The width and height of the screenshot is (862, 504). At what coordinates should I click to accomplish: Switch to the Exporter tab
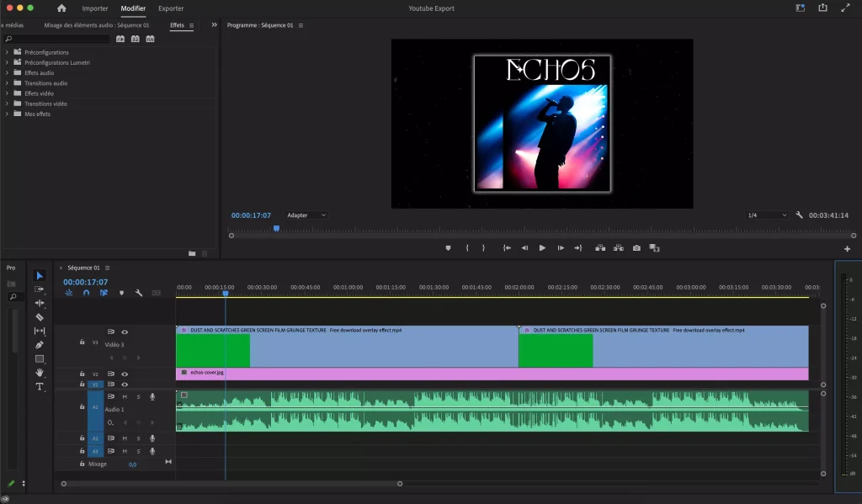pos(171,8)
